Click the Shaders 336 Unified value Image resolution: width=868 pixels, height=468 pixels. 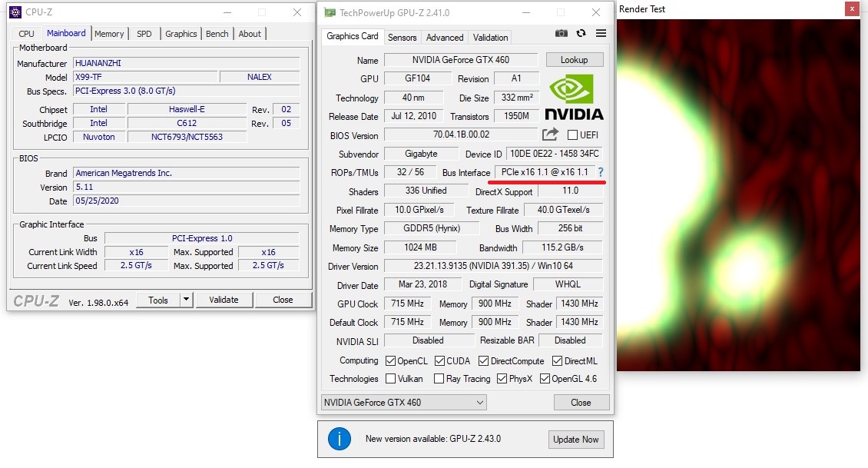click(426, 191)
